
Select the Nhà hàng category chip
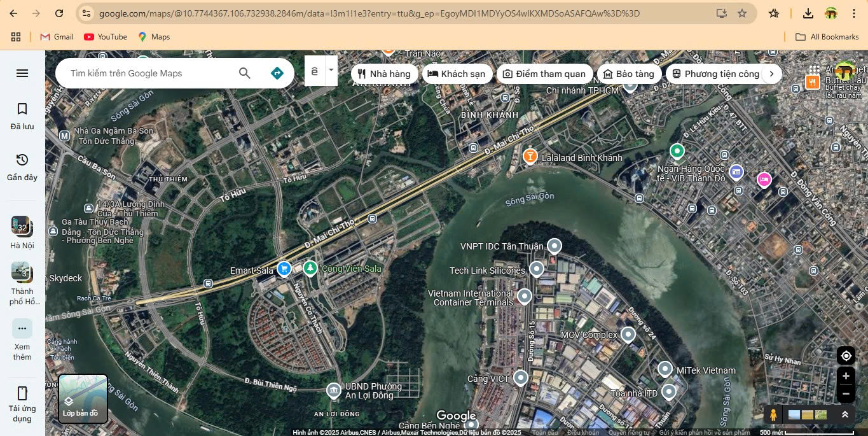coord(385,74)
